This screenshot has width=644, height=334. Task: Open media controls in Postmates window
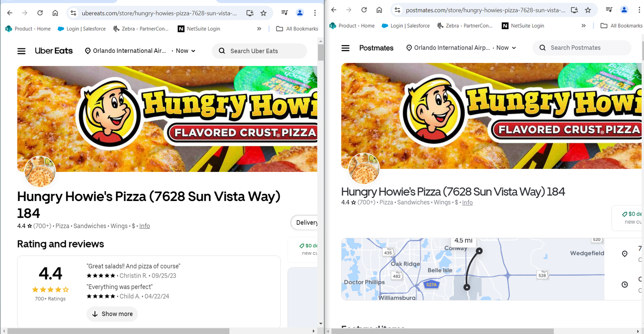[609, 10]
